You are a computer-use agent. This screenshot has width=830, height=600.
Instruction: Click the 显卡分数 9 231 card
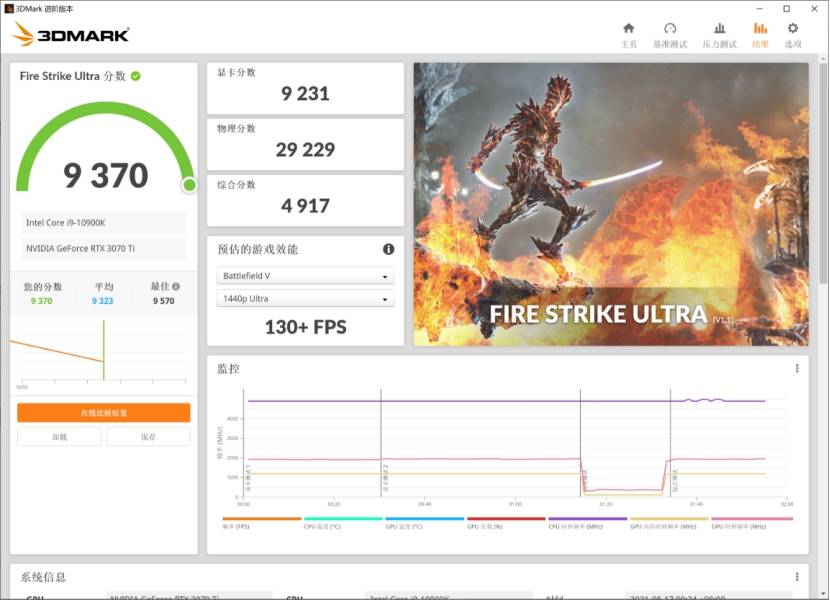305,88
